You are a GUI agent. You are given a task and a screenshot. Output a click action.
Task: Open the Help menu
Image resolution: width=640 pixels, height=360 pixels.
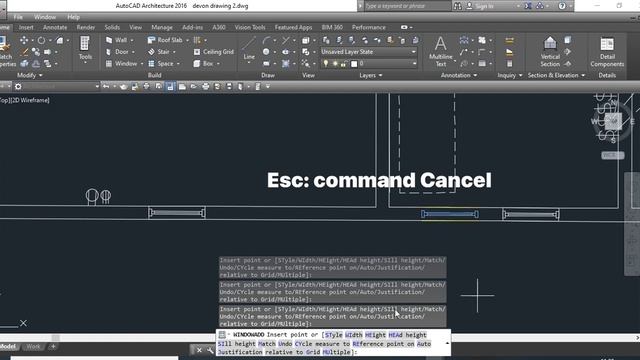(73, 17)
